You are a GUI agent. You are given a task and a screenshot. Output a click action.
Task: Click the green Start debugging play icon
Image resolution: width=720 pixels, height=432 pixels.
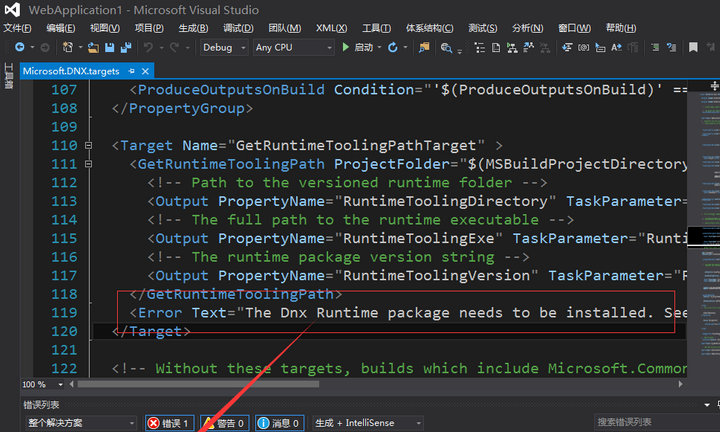[345, 47]
